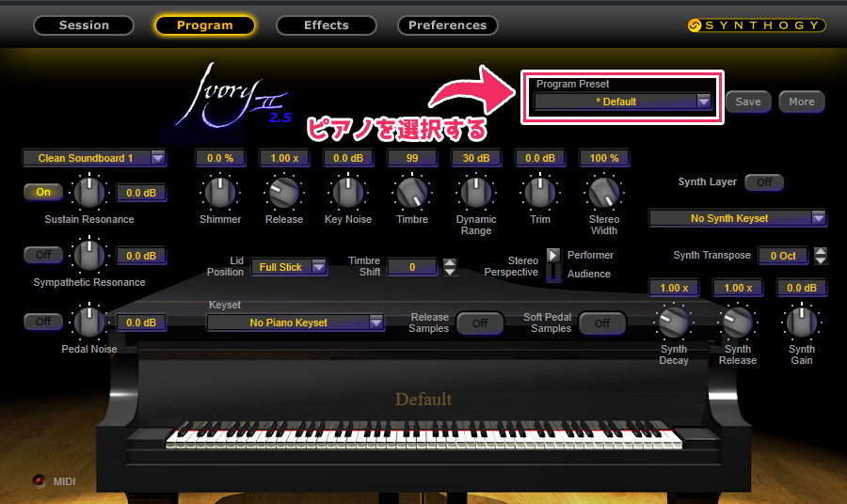Click the Synthogy logo

757,25
